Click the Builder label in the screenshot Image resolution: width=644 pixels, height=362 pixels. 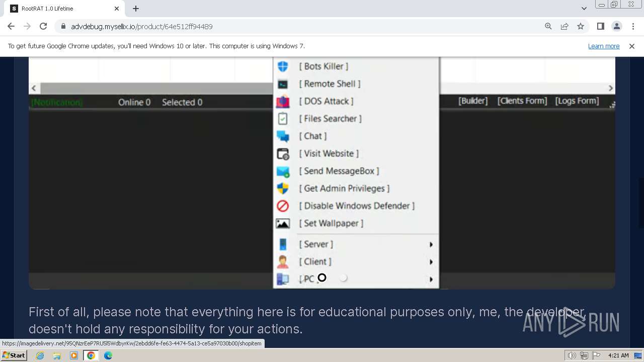pyautogui.click(x=473, y=101)
